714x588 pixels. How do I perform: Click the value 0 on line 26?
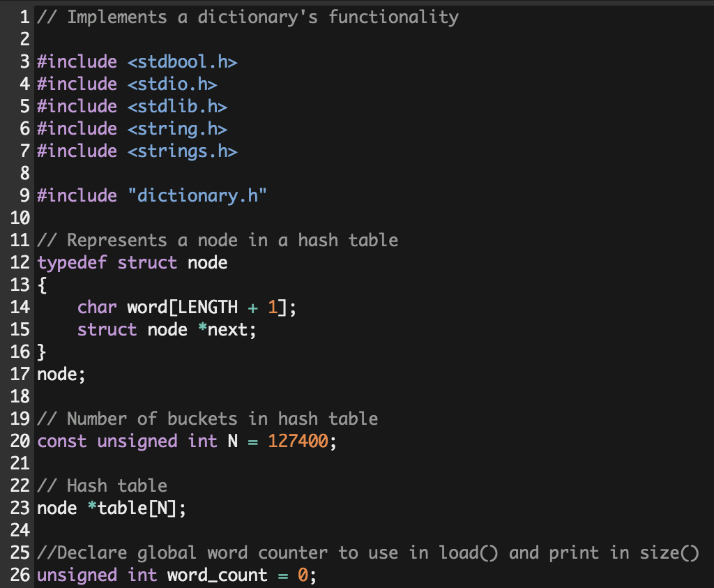pos(303,575)
